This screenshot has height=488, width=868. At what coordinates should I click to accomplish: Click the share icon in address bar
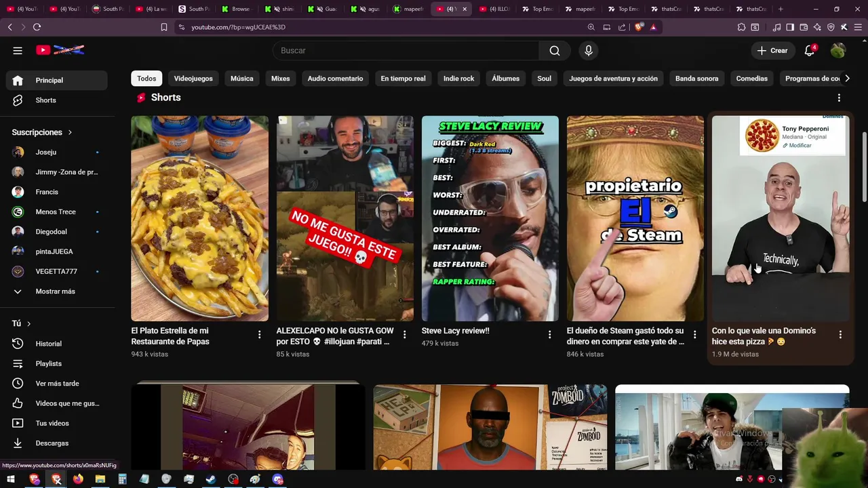point(622,27)
